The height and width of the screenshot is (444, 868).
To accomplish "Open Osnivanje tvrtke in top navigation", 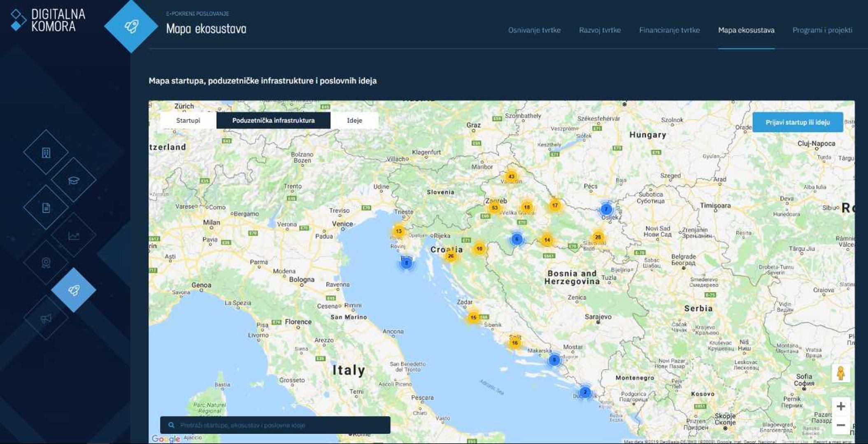I will (x=534, y=30).
